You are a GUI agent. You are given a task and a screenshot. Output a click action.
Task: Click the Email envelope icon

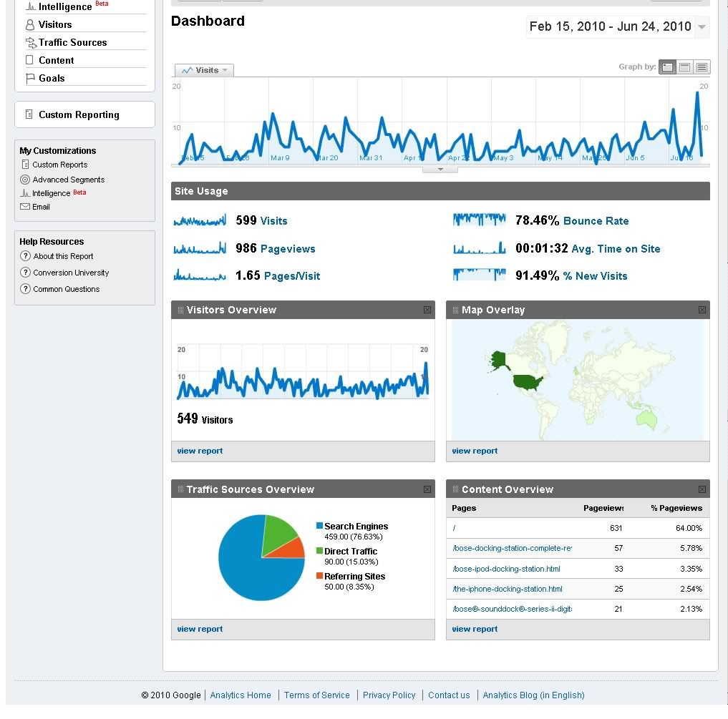pos(25,207)
